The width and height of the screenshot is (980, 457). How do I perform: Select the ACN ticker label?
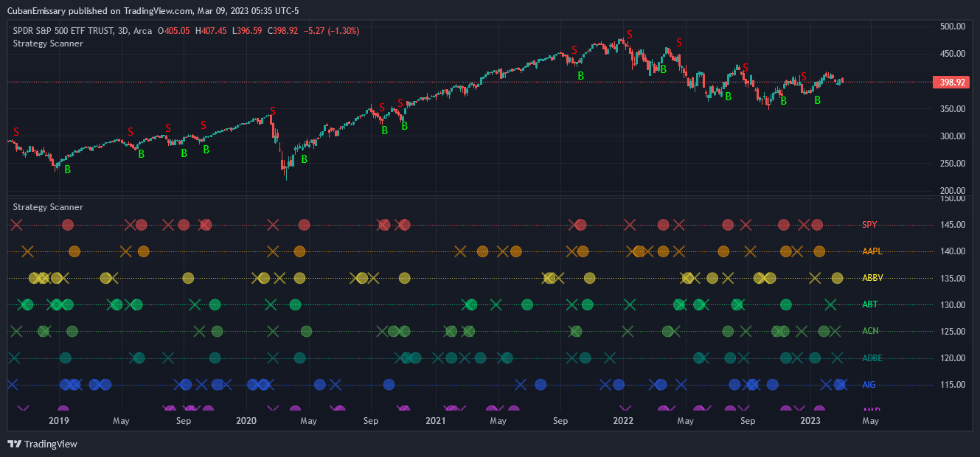coord(870,331)
